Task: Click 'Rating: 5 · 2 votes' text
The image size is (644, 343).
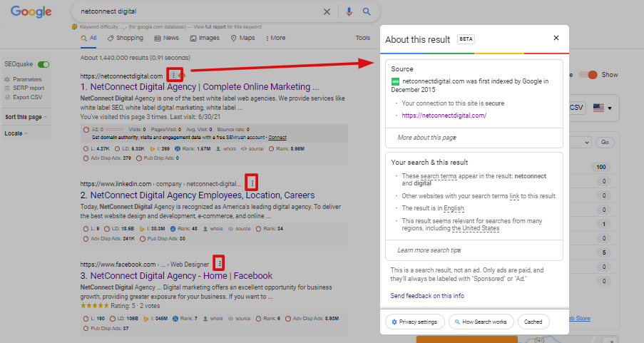Action: click(x=135, y=306)
